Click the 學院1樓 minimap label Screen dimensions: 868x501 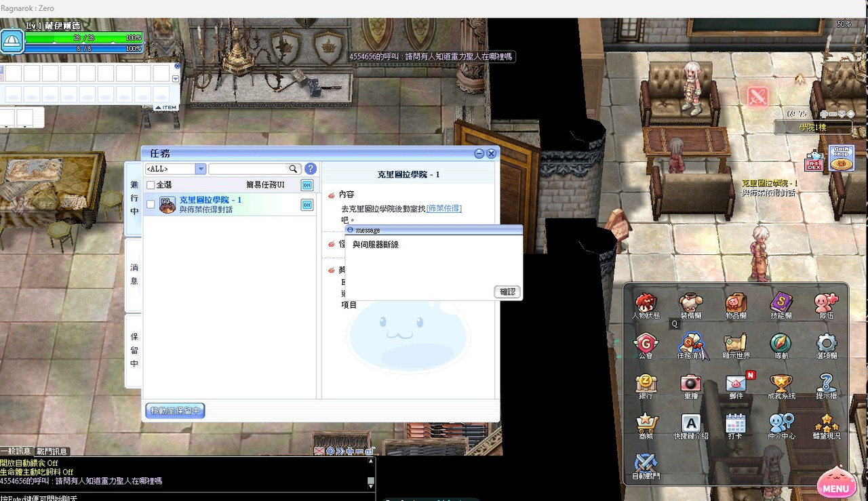812,127
